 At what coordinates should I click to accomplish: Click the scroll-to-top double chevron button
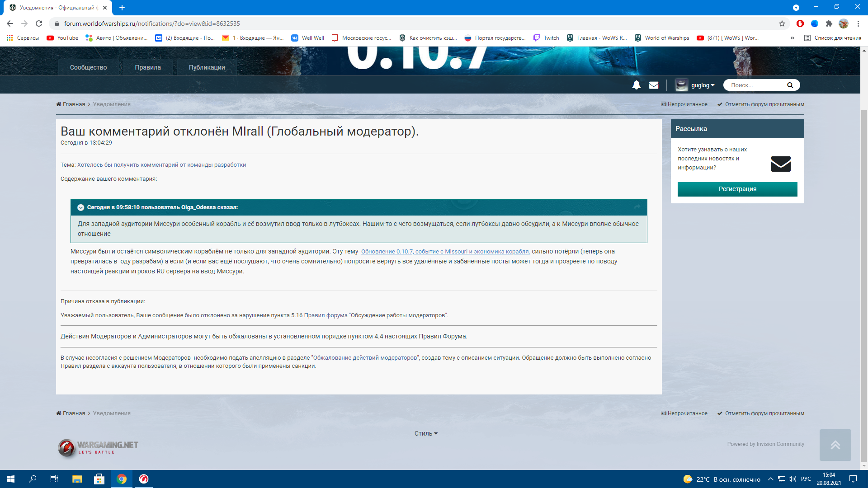pos(835,445)
